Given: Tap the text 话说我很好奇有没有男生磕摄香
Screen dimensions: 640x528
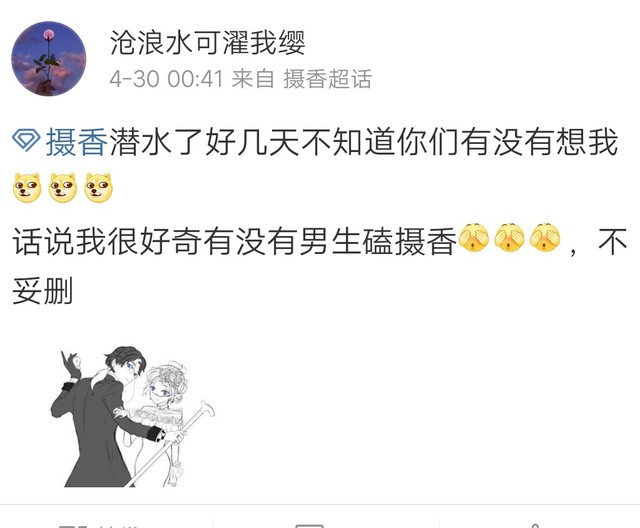Looking at the screenshot, I should point(235,241).
